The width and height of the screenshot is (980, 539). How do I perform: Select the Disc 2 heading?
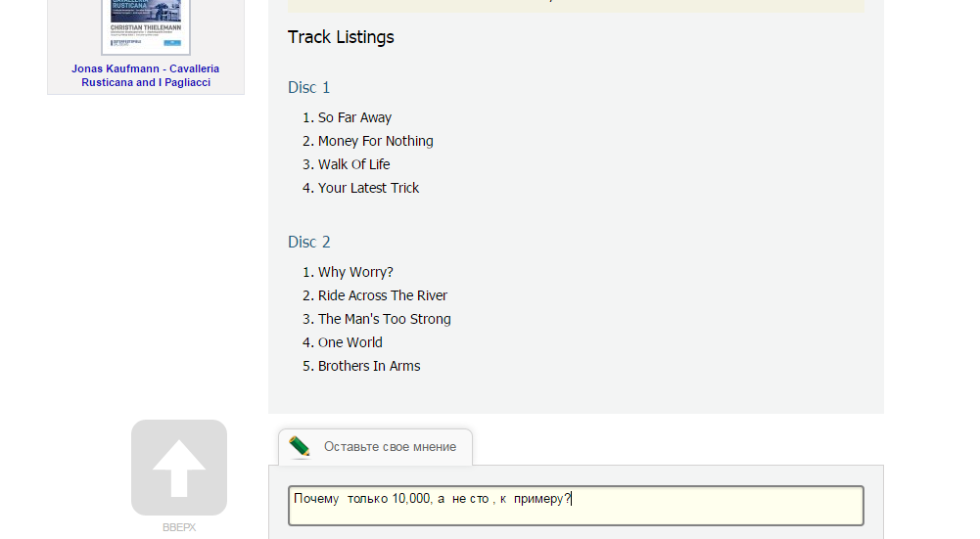(x=309, y=242)
